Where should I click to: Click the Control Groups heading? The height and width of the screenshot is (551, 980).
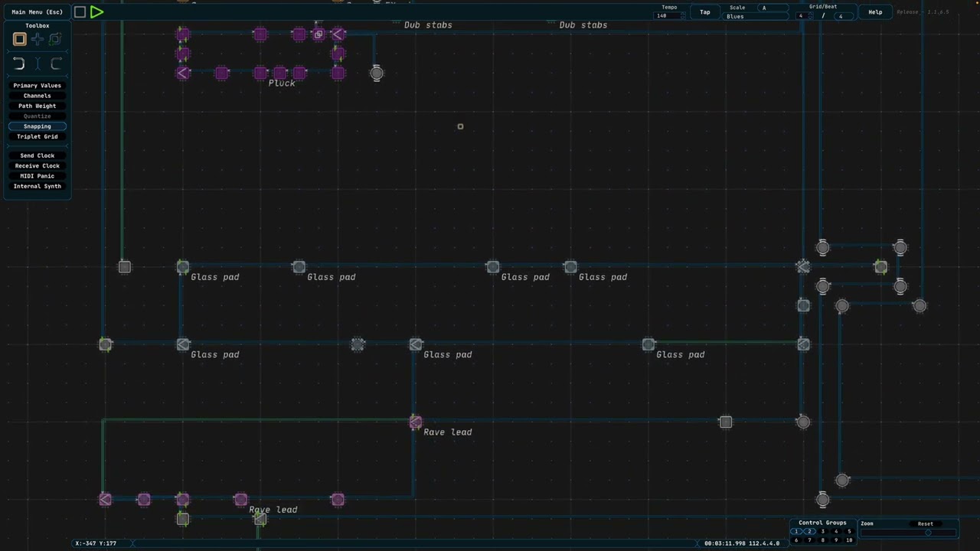[822, 523]
